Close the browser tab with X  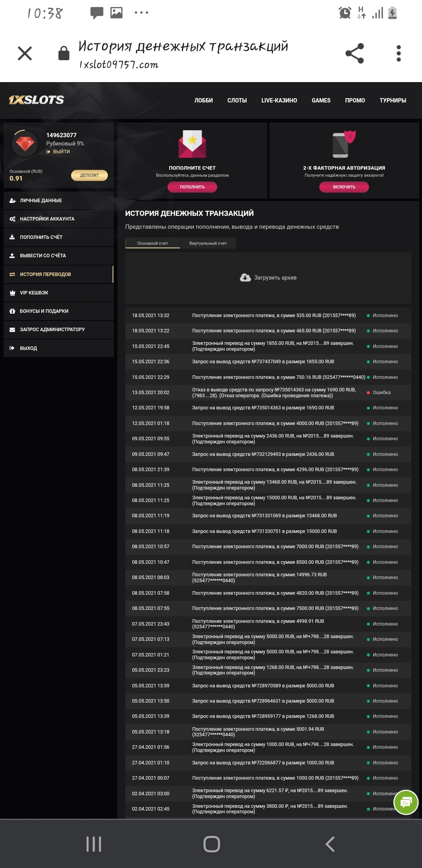coord(25,53)
